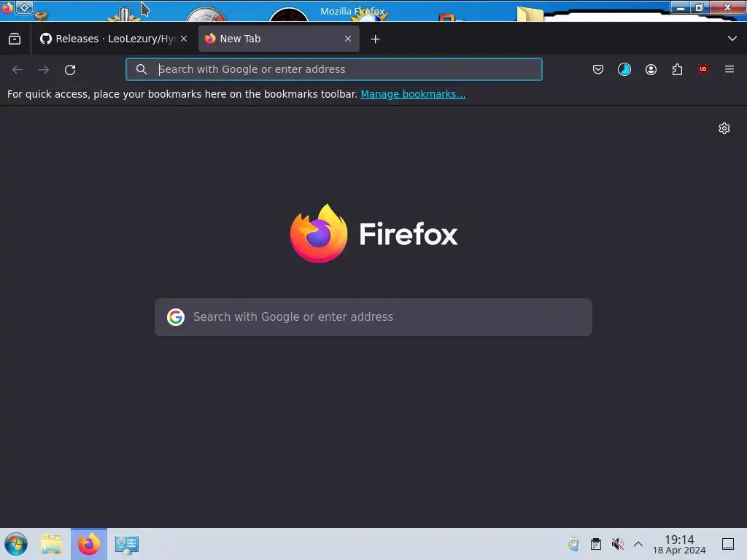
Task: Open the system settings icon in taskbar
Action: click(x=127, y=544)
